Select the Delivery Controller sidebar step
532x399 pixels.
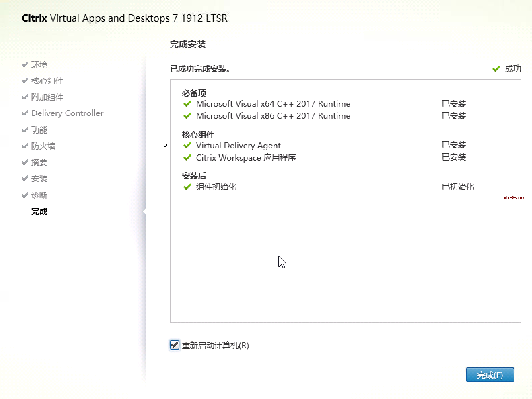tap(67, 113)
